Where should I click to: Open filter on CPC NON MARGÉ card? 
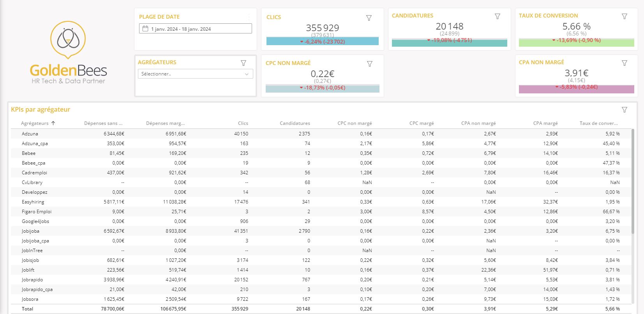click(370, 64)
